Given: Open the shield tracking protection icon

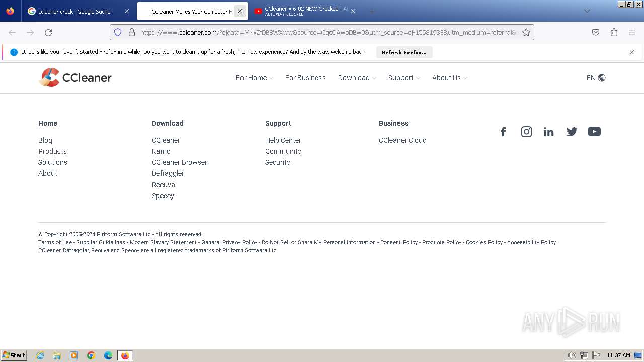Looking at the screenshot, I should pos(118,32).
